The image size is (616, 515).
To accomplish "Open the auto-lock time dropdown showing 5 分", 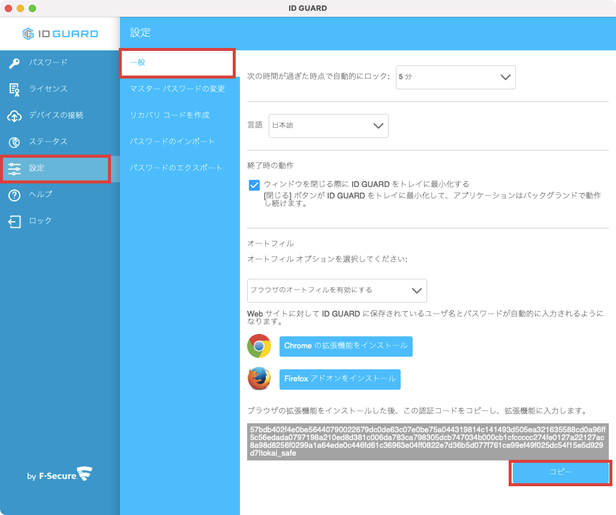I will 456,77.
